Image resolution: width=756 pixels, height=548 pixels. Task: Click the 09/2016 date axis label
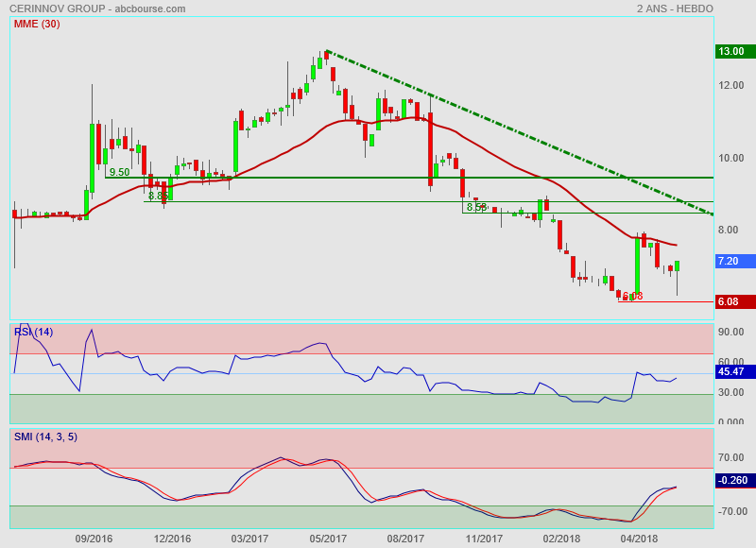94,539
